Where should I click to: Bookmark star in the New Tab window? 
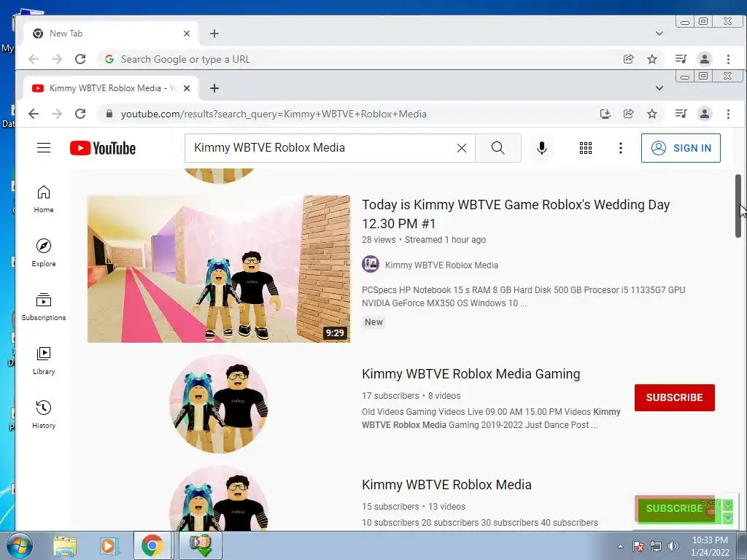coord(651,59)
